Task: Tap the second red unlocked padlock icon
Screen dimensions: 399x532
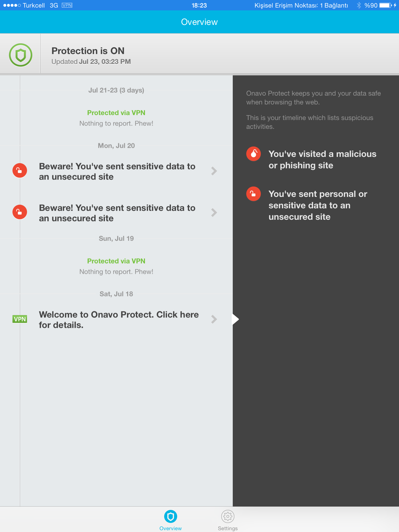Action: (x=20, y=212)
